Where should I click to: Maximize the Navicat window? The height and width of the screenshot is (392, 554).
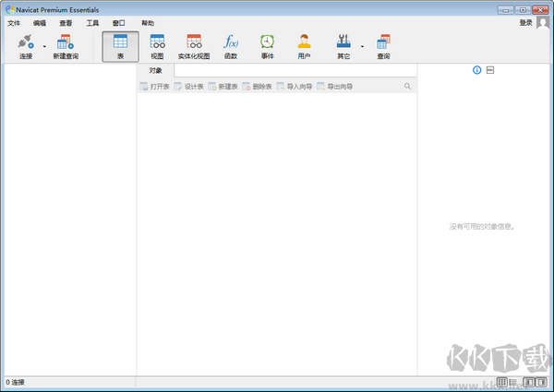[x=523, y=10]
